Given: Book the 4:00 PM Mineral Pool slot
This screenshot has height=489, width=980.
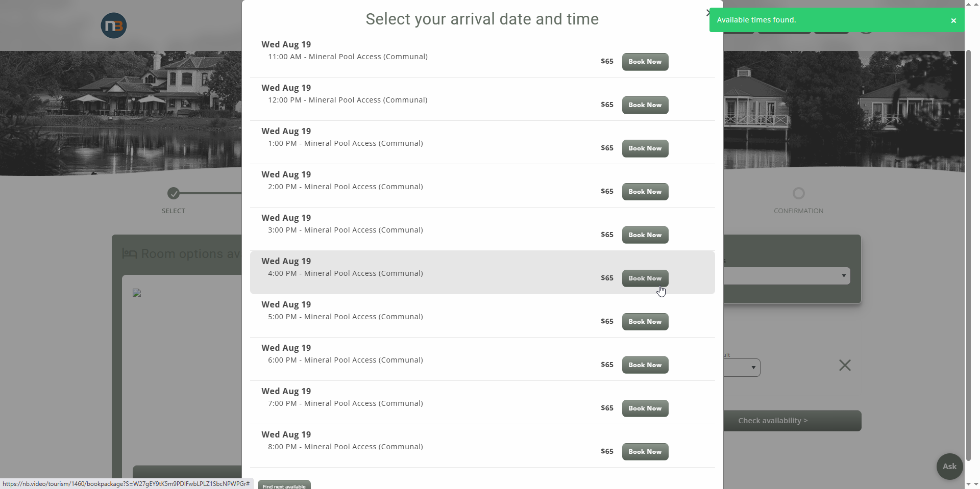Looking at the screenshot, I should [x=645, y=278].
